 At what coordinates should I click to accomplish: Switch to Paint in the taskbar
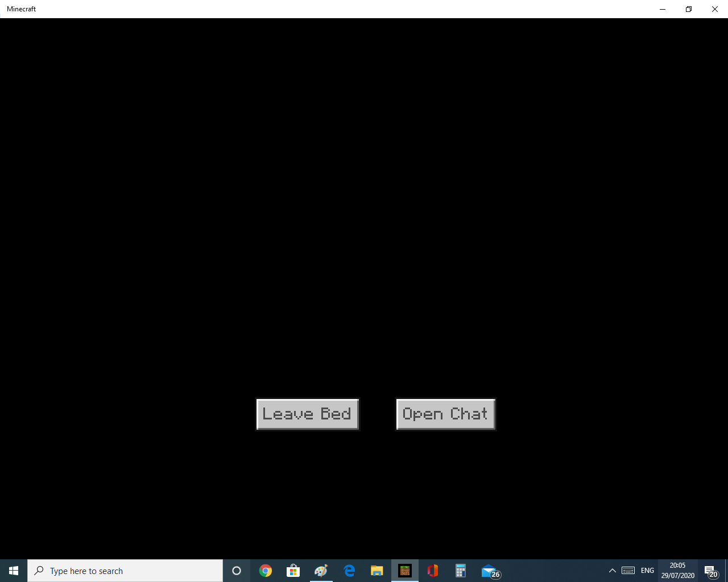click(x=321, y=571)
